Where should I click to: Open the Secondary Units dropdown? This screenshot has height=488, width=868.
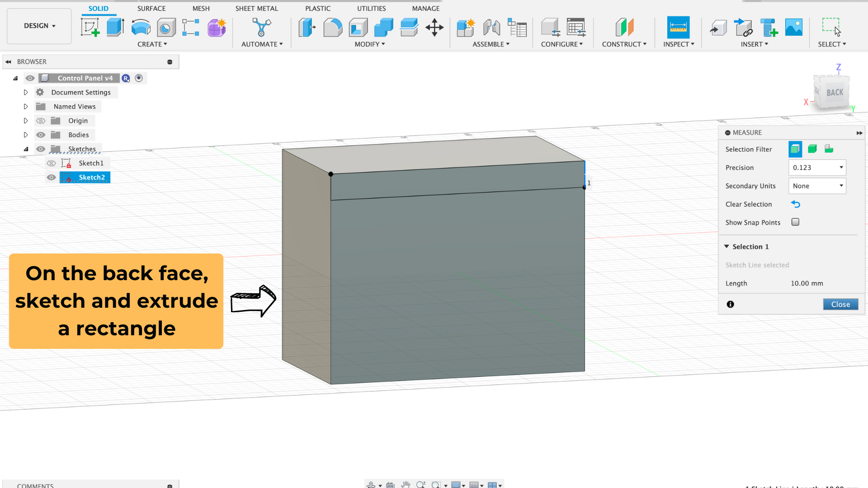(817, 186)
